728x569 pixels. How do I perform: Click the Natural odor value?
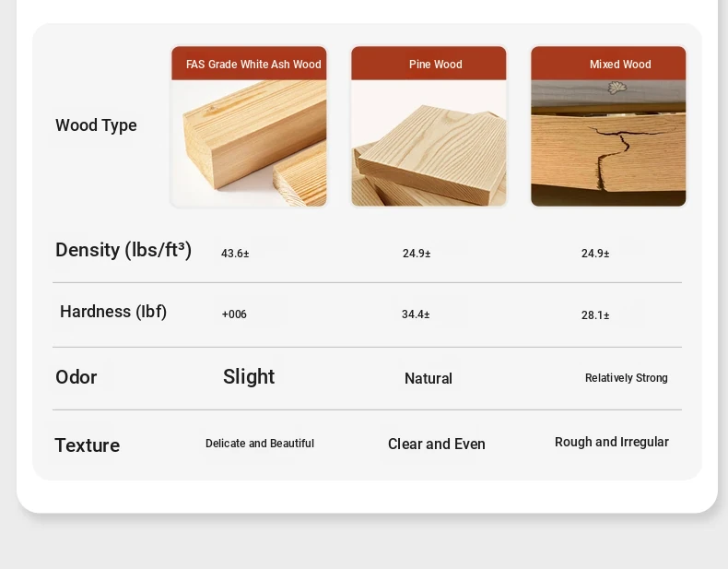pyautogui.click(x=429, y=378)
